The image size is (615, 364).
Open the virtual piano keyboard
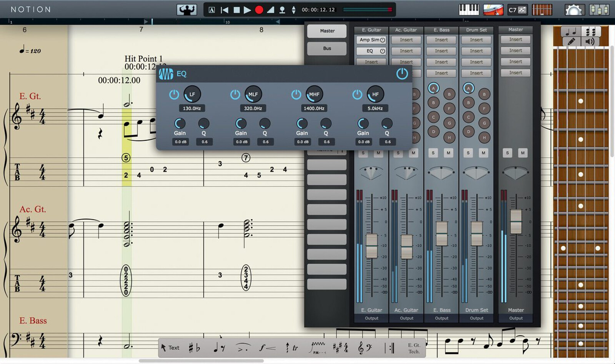click(x=469, y=10)
